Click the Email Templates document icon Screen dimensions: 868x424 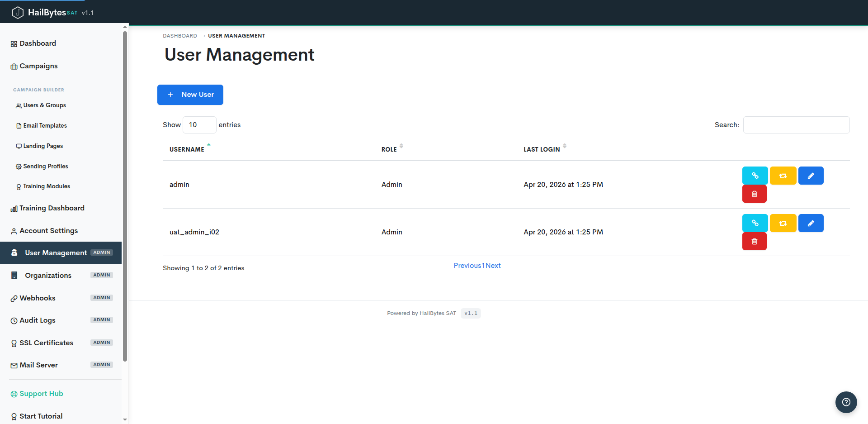19,126
